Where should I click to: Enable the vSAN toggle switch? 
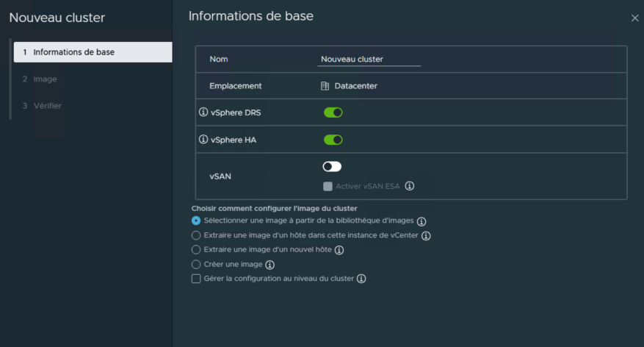[332, 167]
